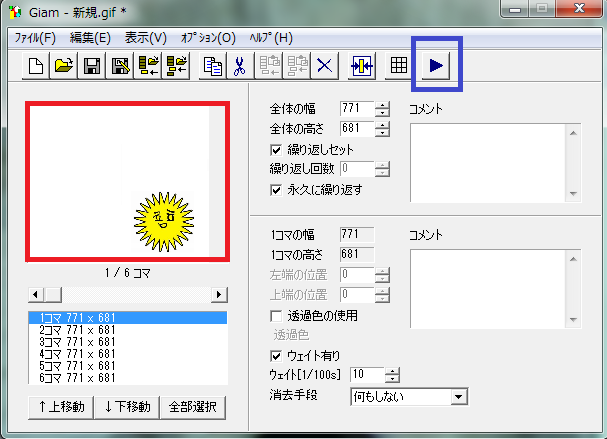Click the second frame-file icon with right arrow
The height and width of the screenshot is (439, 607).
(x=176, y=65)
